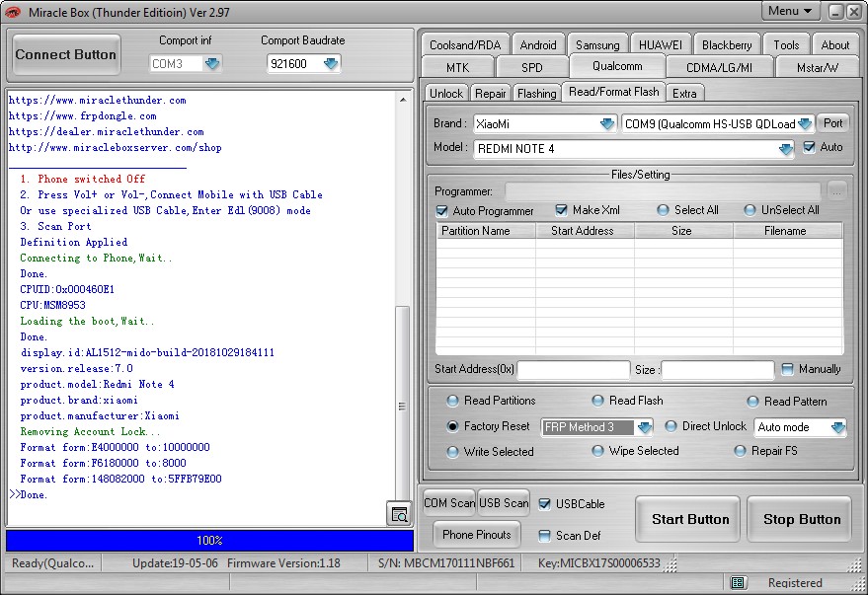Open the log search icon button
Screen dimensions: 868x595
[x=399, y=514]
